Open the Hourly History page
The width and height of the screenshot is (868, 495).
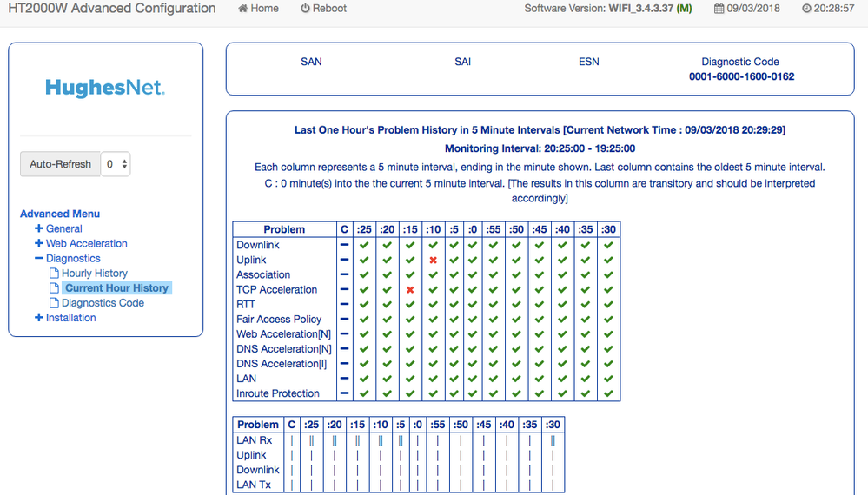tap(94, 274)
